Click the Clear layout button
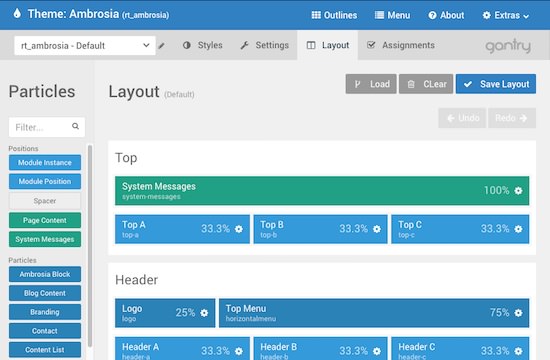The width and height of the screenshot is (550, 360). (x=426, y=84)
